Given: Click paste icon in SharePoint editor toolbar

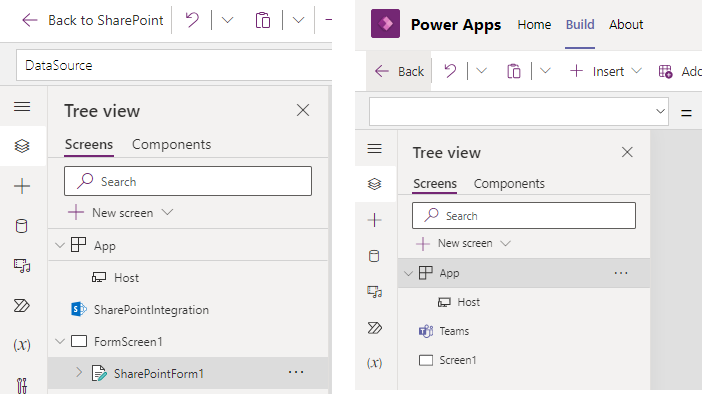Looking at the screenshot, I should coord(263,20).
